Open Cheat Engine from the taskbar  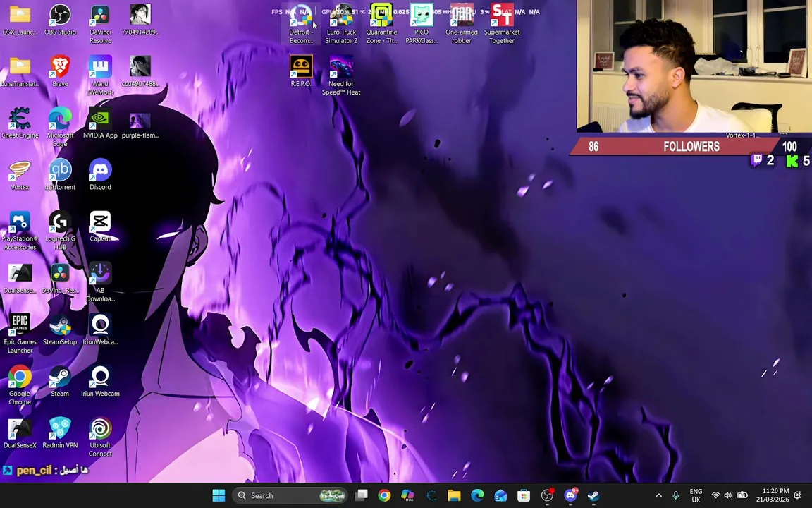[431, 495]
